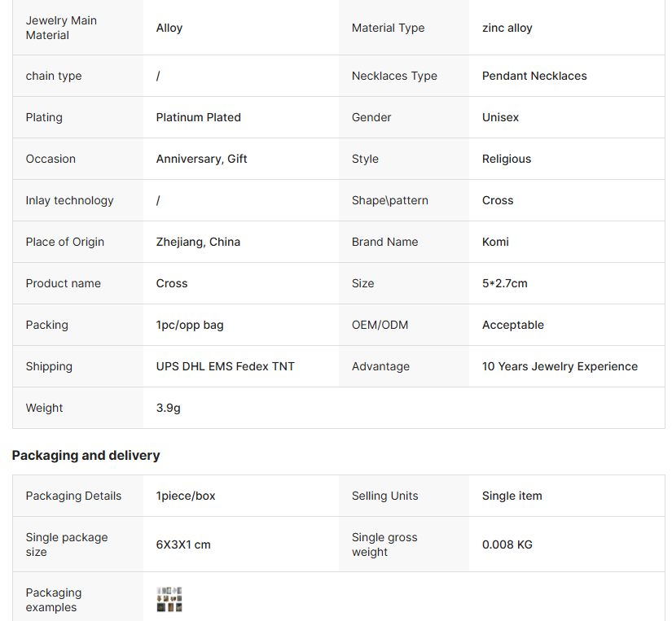This screenshot has width=672, height=621.
Task: Click the '5*2.7cm' size value
Action: [x=504, y=283]
